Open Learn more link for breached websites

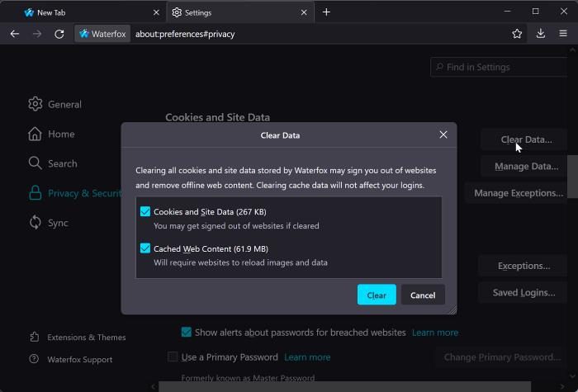(435, 333)
